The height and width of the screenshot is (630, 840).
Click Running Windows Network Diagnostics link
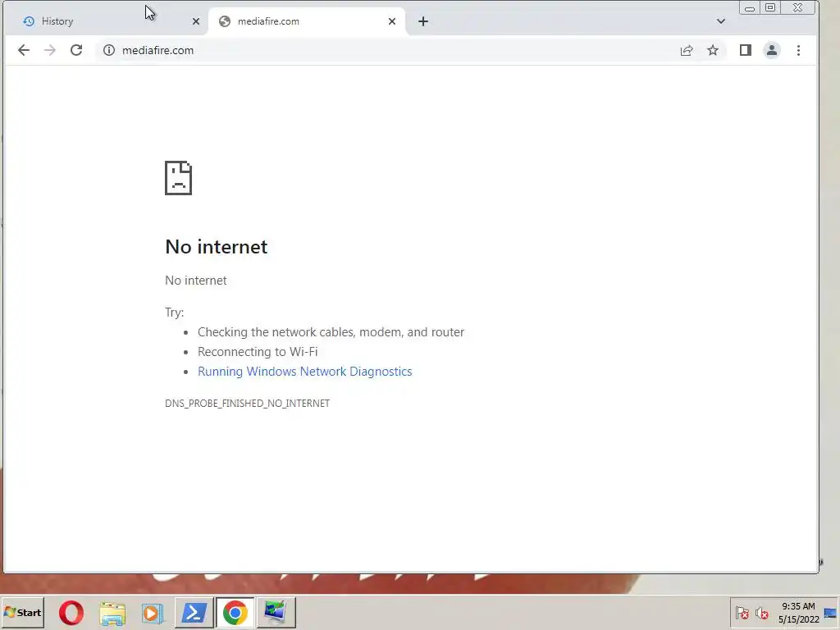(305, 372)
